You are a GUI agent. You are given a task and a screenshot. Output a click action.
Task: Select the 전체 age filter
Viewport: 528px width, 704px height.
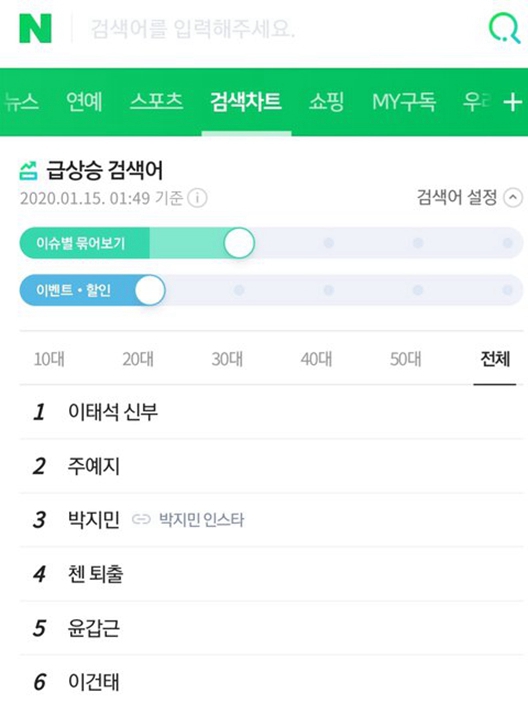(495, 359)
